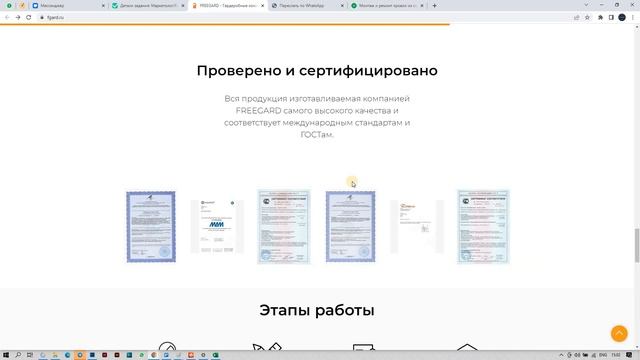The width and height of the screenshot is (640, 360).
Task: Open the white certificate with MiM logo
Action: coord(217,227)
